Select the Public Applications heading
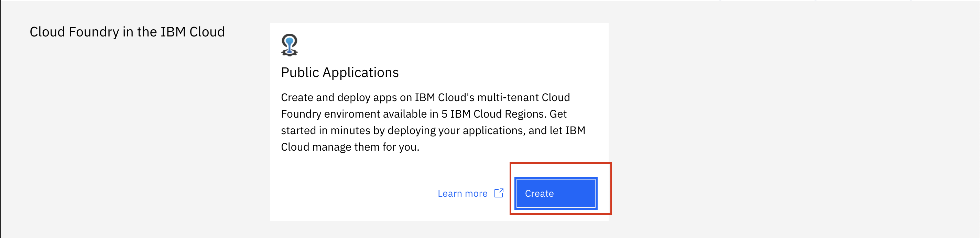980x238 pixels. 340,72
